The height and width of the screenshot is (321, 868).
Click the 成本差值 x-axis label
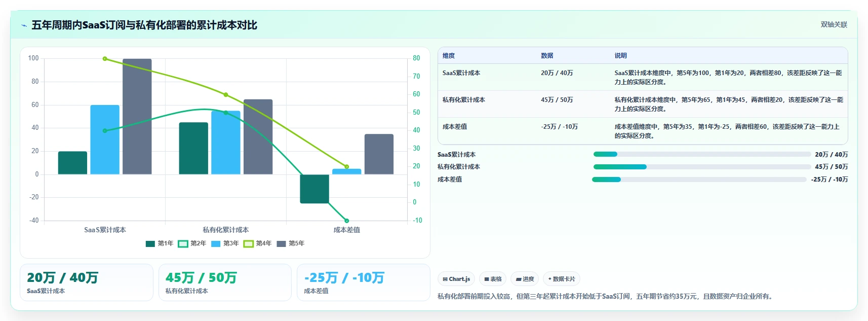tap(347, 230)
